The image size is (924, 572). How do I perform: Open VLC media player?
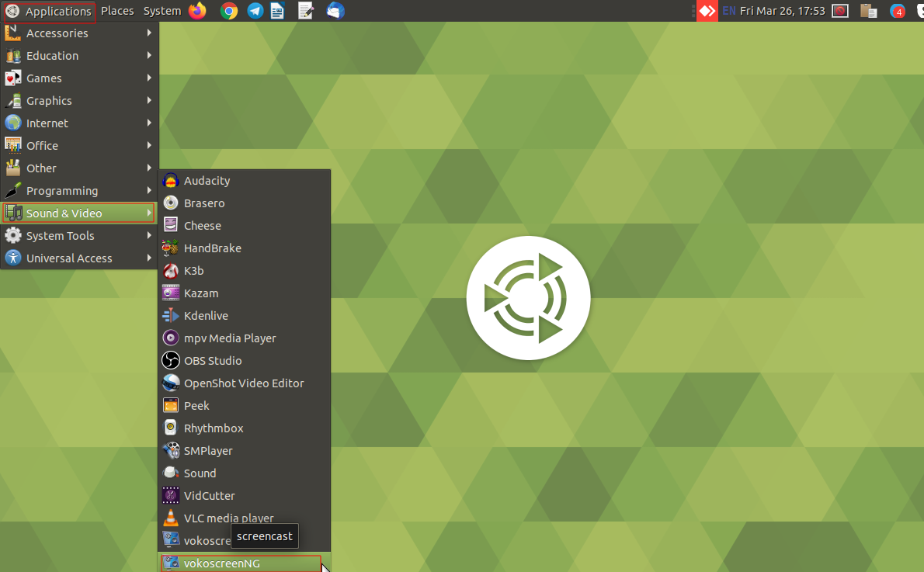point(245,518)
